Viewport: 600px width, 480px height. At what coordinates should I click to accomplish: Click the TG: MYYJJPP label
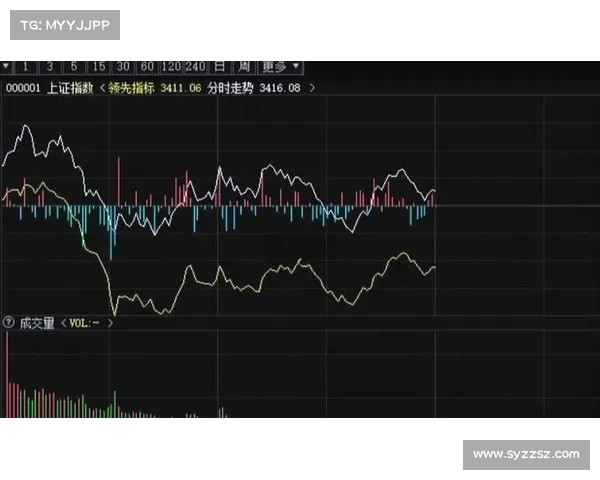65,25
